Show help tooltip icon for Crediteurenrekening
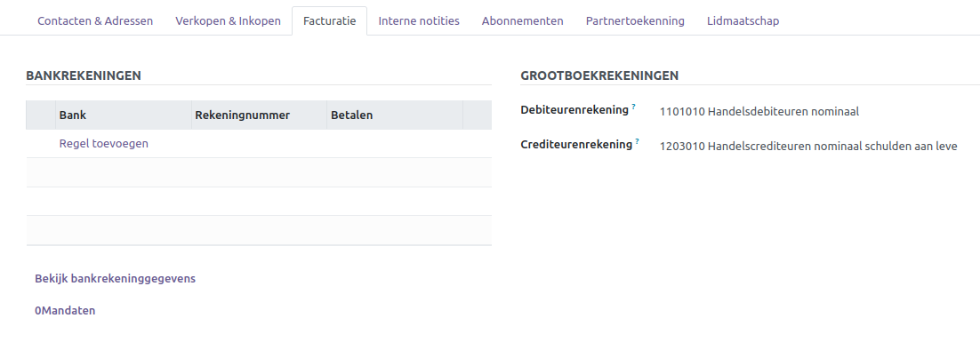 click(638, 140)
